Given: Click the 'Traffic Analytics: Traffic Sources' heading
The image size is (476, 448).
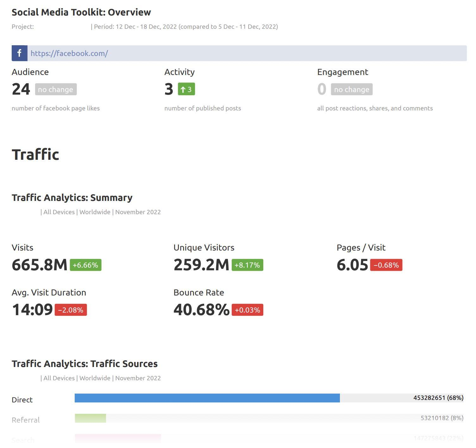Looking at the screenshot, I should tap(84, 364).
